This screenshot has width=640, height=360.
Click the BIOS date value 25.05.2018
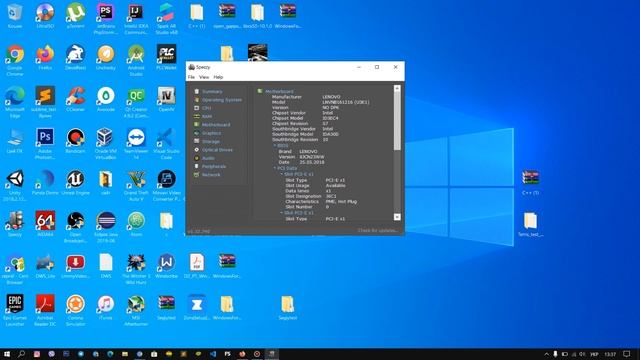(312, 162)
